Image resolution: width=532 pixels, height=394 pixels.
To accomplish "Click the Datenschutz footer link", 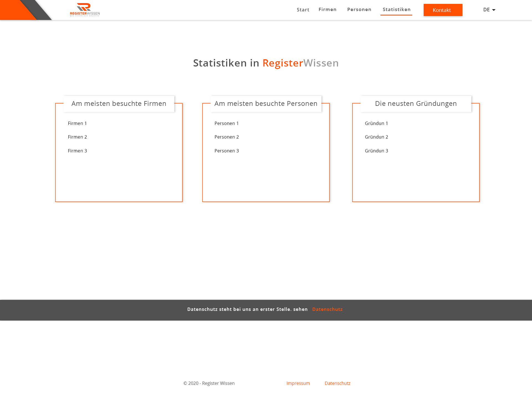I will (337, 383).
